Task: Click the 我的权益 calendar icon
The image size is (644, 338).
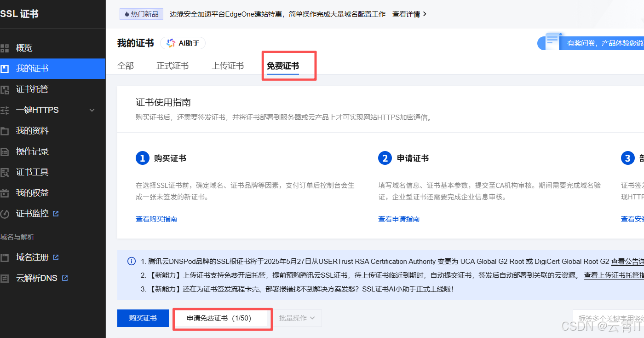Action: click(5, 193)
